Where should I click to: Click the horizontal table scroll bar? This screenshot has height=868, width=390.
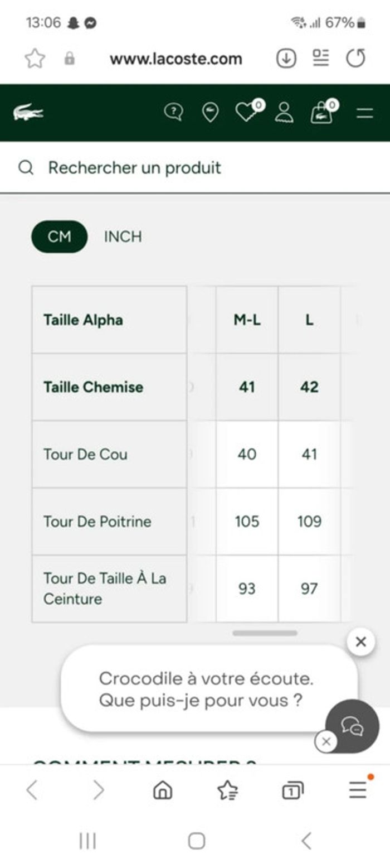coord(265,633)
